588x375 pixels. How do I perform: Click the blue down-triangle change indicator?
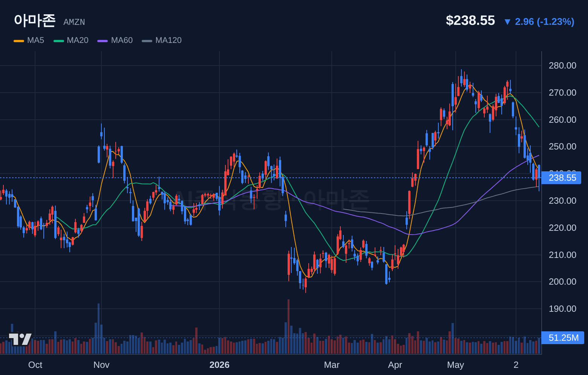tap(507, 22)
